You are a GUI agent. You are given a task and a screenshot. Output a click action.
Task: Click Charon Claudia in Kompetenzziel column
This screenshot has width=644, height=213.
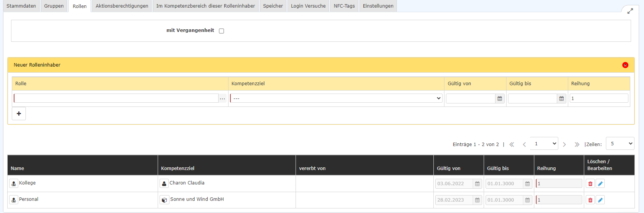[x=187, y=183]
